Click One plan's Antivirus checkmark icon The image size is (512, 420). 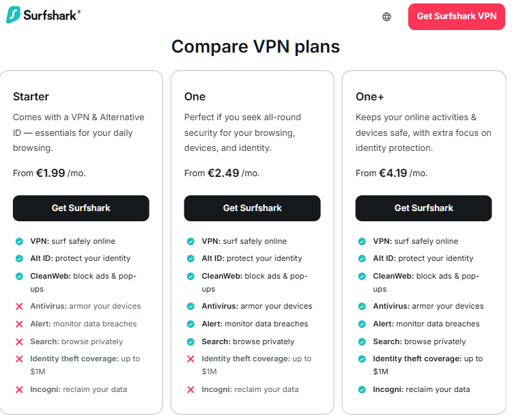[x=190, y=307]
